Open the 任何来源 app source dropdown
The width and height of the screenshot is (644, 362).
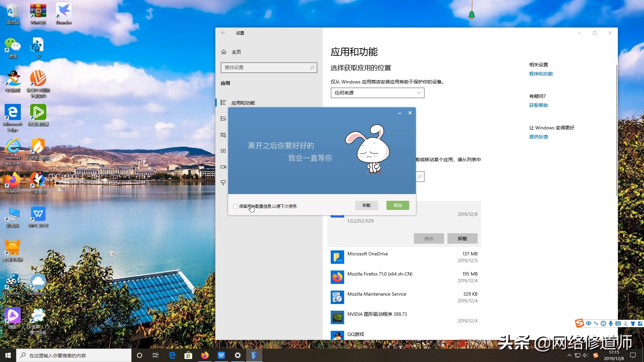pos(377,93)
